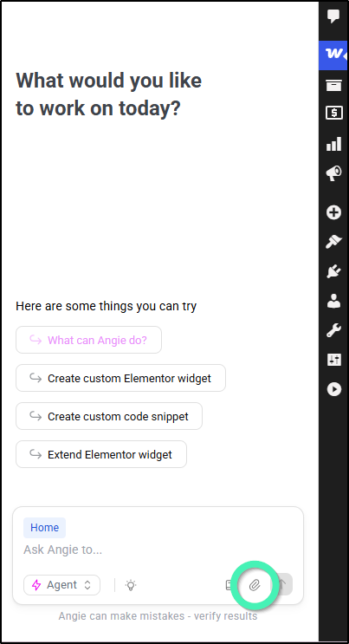Click the WooCommerce logo sidebar icon
The width and height of the screenshot is (349, 644).
click(x=333, y=55)
